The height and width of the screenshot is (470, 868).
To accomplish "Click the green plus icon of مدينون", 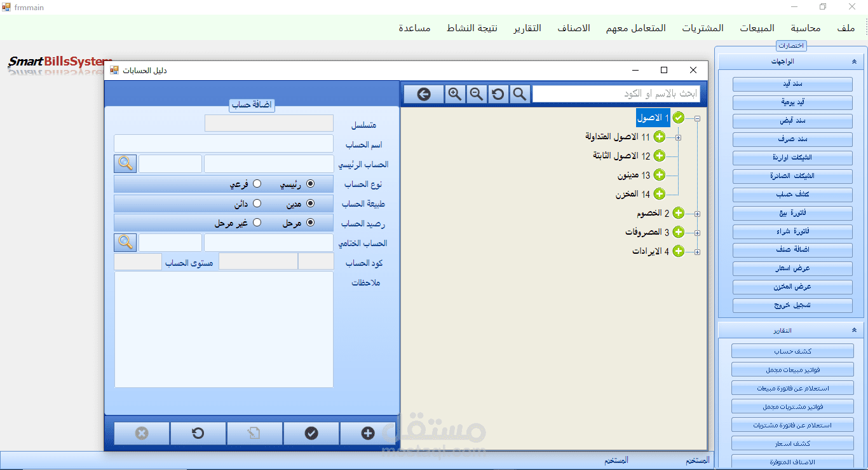I will [x=659, y=175].
